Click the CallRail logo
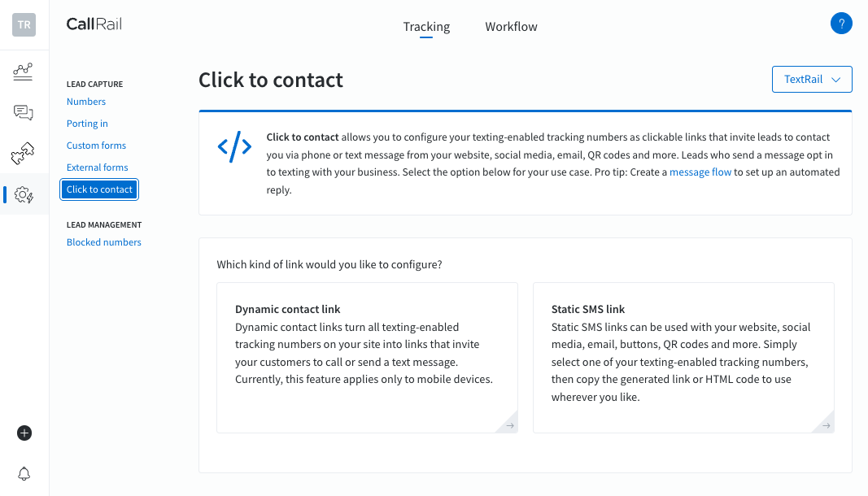The height and width of the screenshot is (496, 868). tap(94, 24)
